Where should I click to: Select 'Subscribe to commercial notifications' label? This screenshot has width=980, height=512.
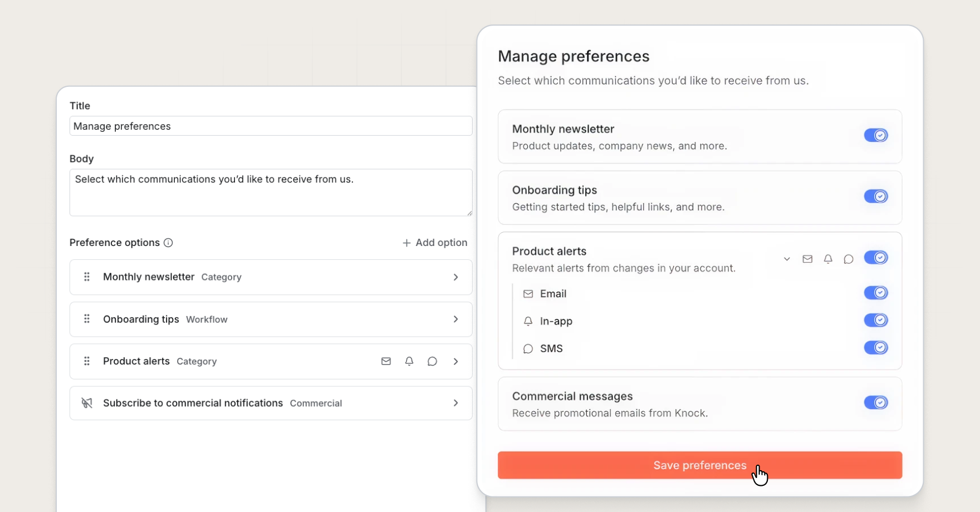coord(193,403)
